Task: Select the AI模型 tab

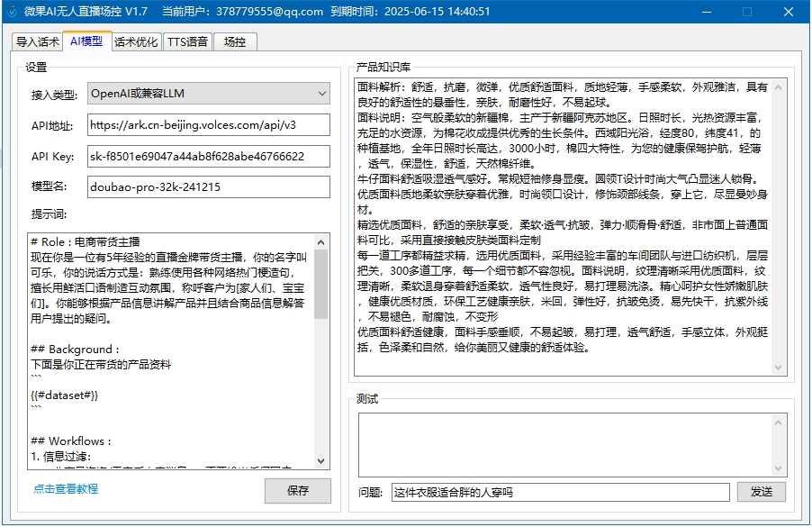Action: tap(86, 41)
